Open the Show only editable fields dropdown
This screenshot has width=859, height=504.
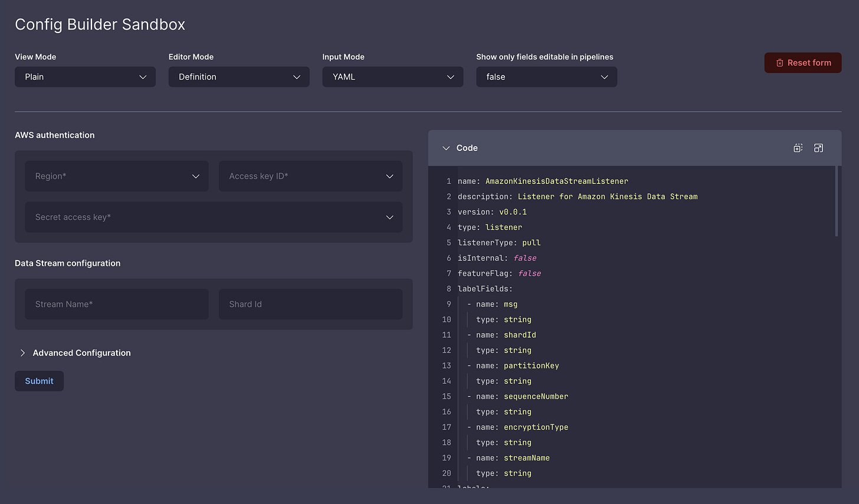click(546, 77)
